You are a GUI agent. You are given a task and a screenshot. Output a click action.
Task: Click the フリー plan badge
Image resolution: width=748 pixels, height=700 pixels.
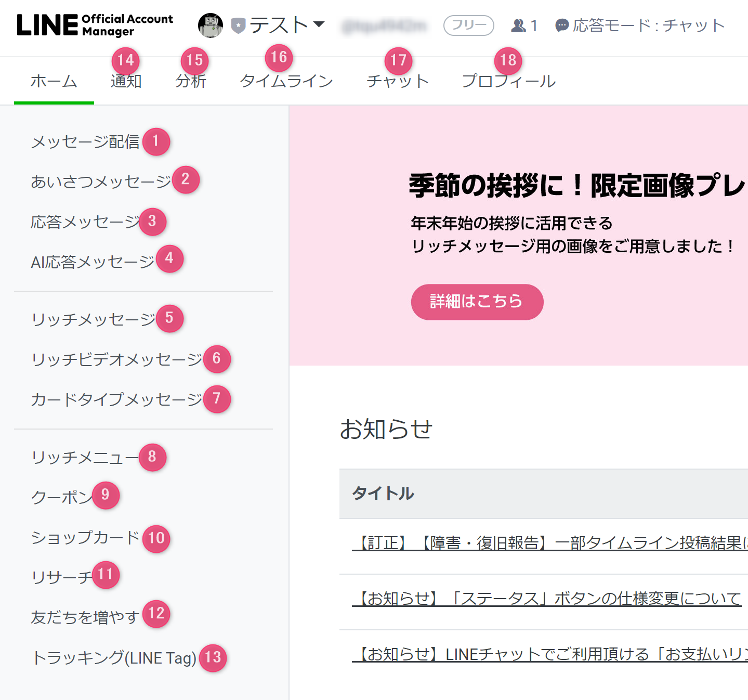tap(468, 25)
